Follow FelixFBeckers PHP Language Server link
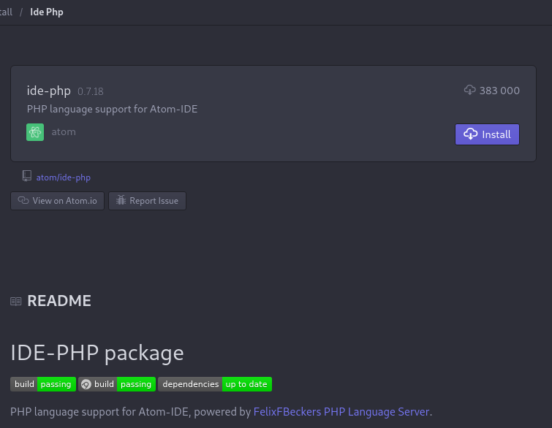 click(341, 412)
